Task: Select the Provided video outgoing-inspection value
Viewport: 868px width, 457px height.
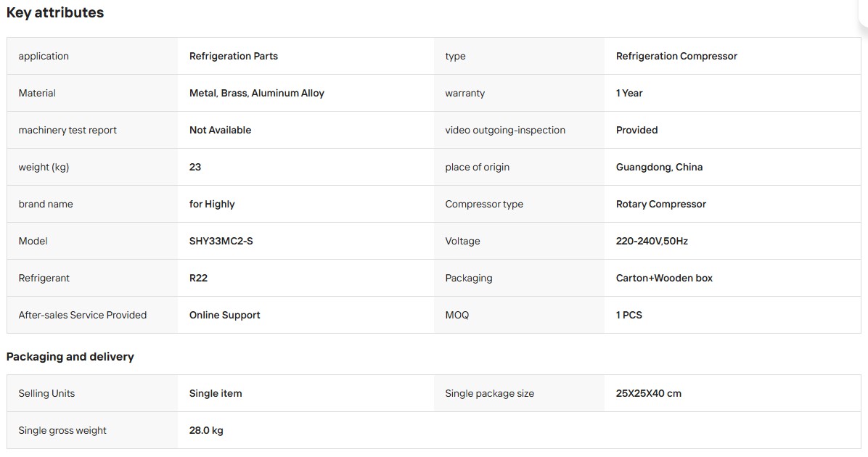Action: (x=636, y=130)
